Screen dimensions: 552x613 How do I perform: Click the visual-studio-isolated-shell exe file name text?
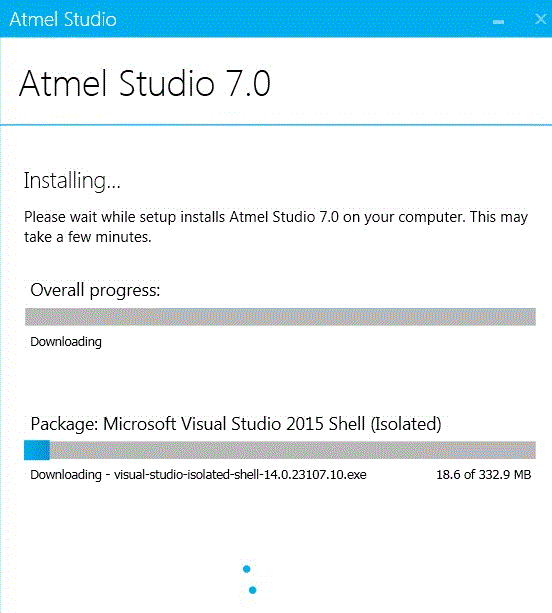pyautogui.click(x=240, y=475)
